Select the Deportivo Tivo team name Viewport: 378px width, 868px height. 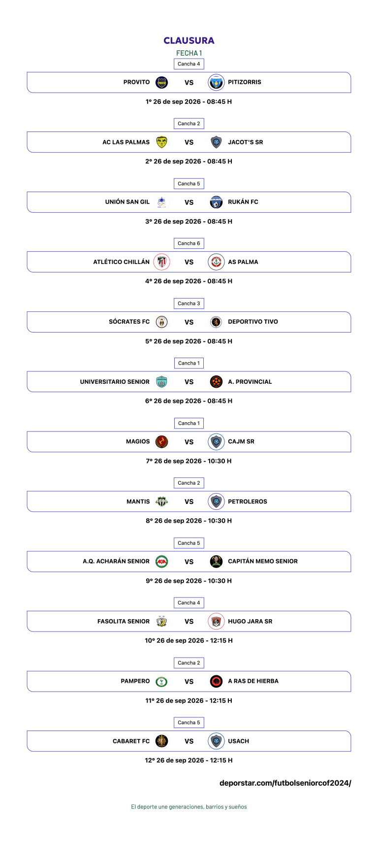[x=253, y=322]
